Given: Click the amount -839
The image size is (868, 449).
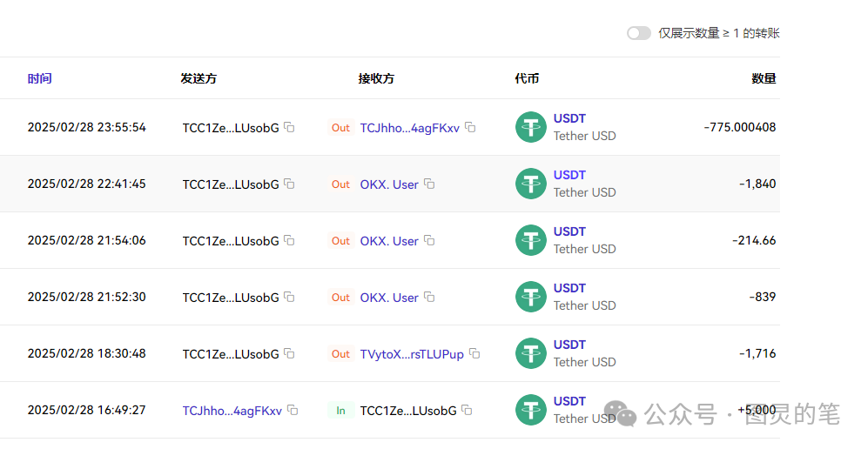Looking at the screenshot, I should click(x=763, y=297).
